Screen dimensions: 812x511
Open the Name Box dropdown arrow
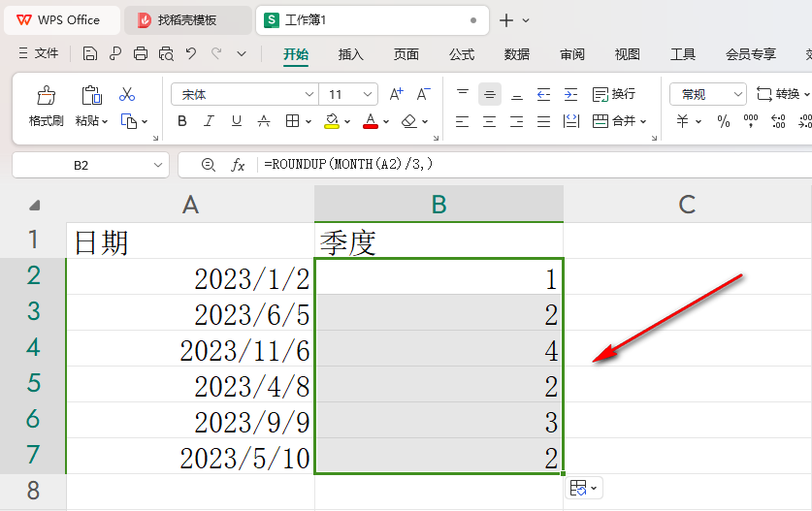(x=158, y=165)
